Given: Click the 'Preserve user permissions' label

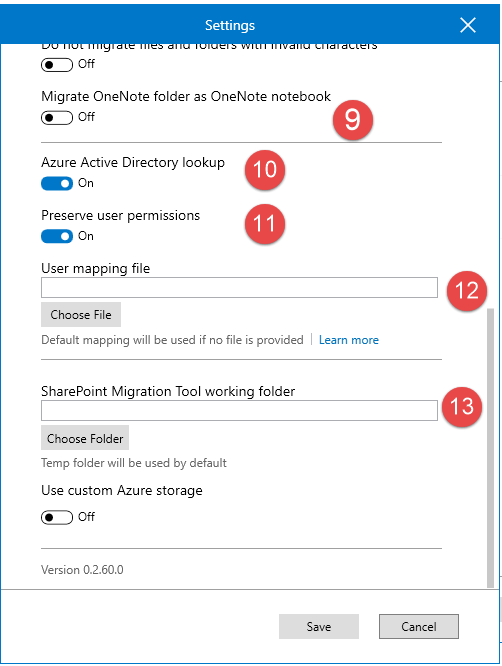Looking at the screenshot, I should point(121,216).
